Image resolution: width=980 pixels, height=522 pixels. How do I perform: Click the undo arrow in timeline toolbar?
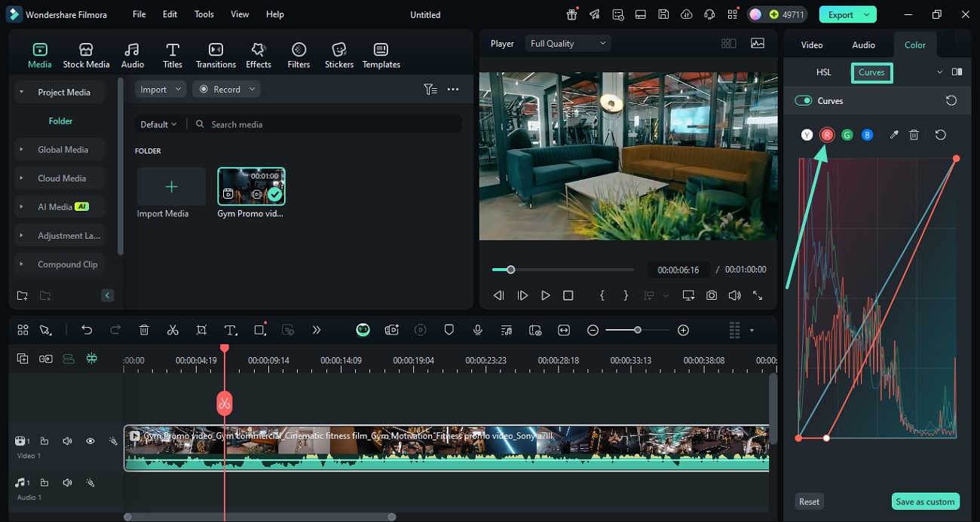pos(87,330)
